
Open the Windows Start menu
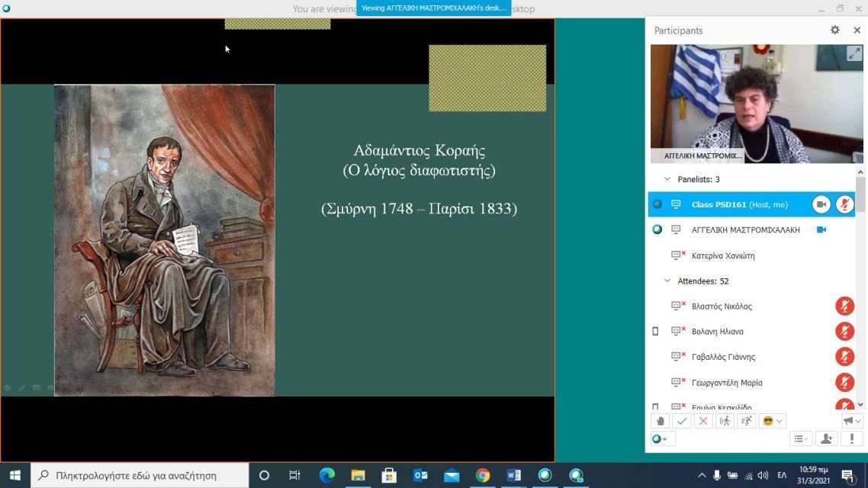tap(15, 475)
